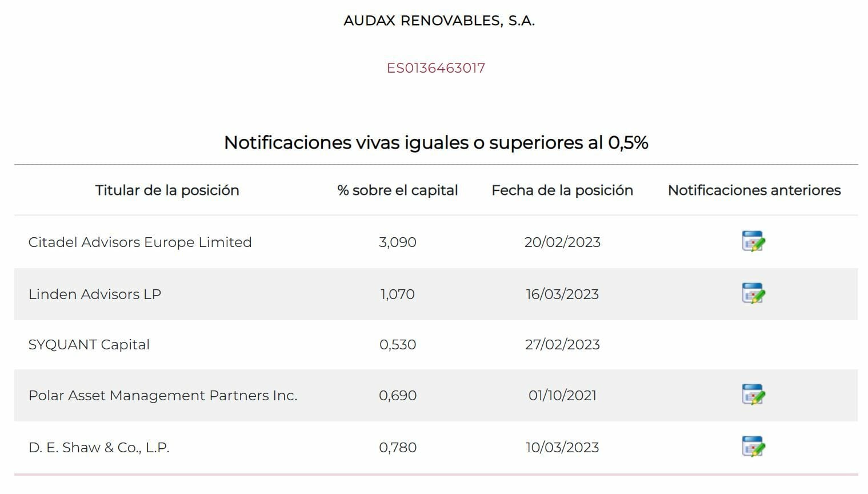Click the 01/10/2021 position date

(x=562, y=396)
